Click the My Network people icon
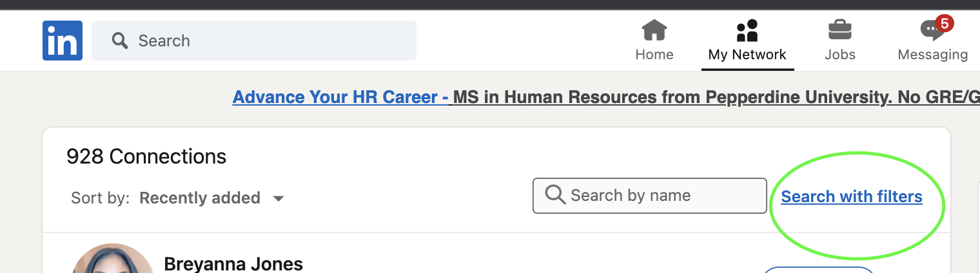The width and height of the screenshot is (980, 273). click(747, 30)
